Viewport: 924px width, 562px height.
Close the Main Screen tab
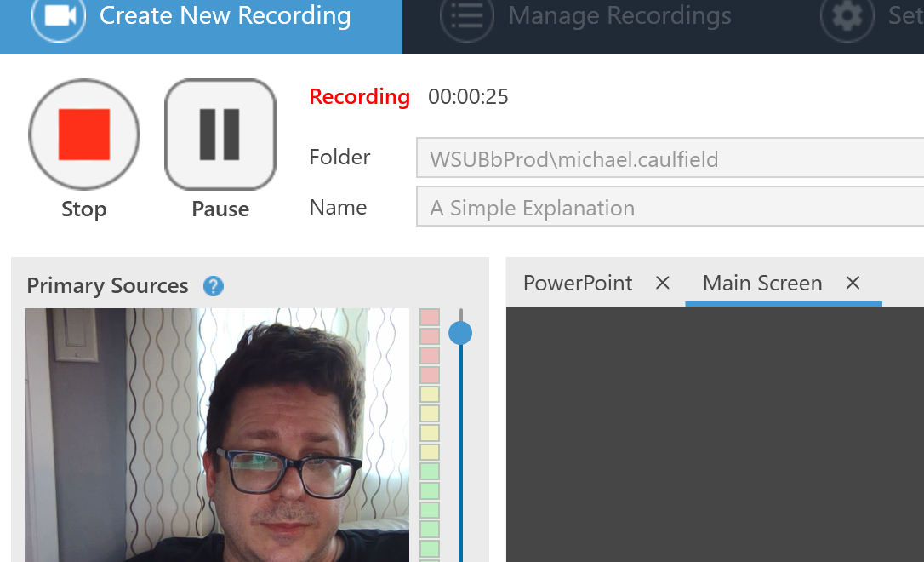853,283
